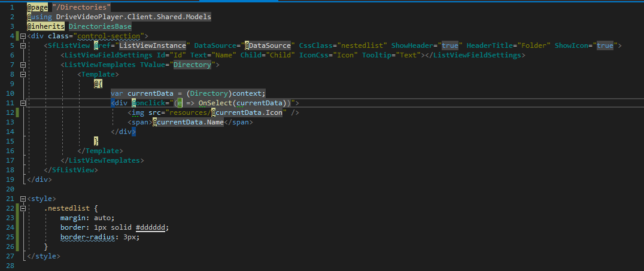Collapse the style block on line 21
Screen dimensions: 644x271
coord(23,199)
